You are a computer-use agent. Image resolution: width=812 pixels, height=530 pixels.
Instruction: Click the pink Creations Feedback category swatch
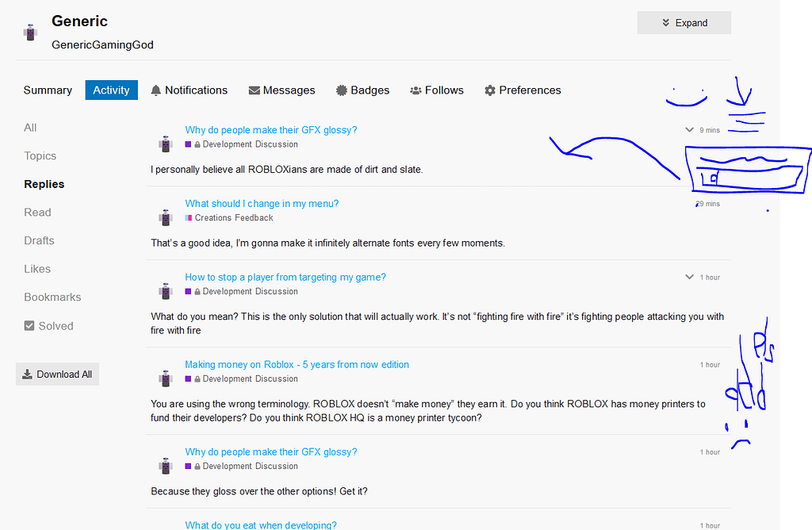tap(188, 217)
